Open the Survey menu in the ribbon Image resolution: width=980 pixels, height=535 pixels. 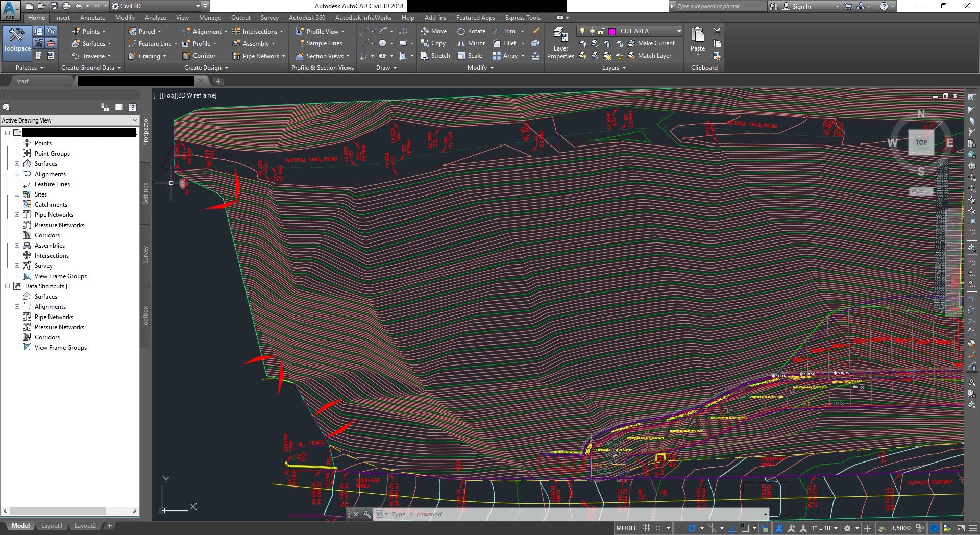tap(269, 17)
